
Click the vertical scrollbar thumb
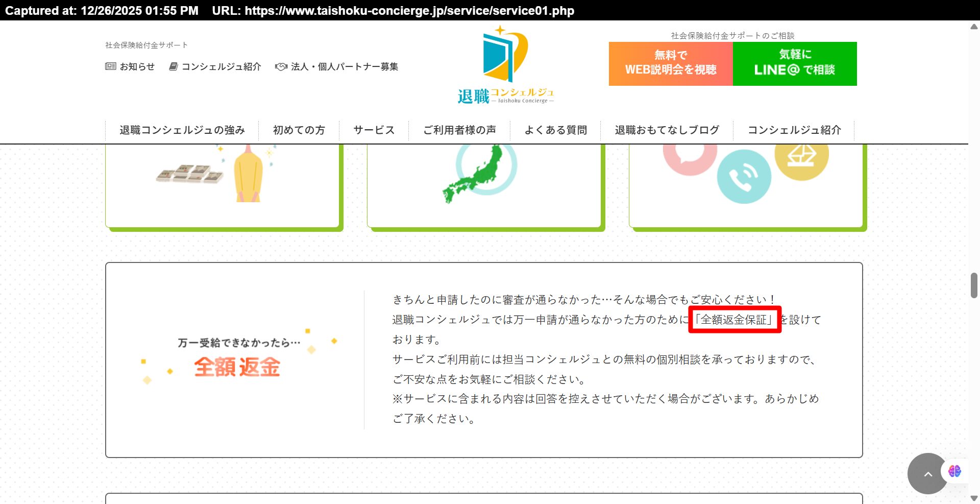pyautogui.click(x=974, y=285)
